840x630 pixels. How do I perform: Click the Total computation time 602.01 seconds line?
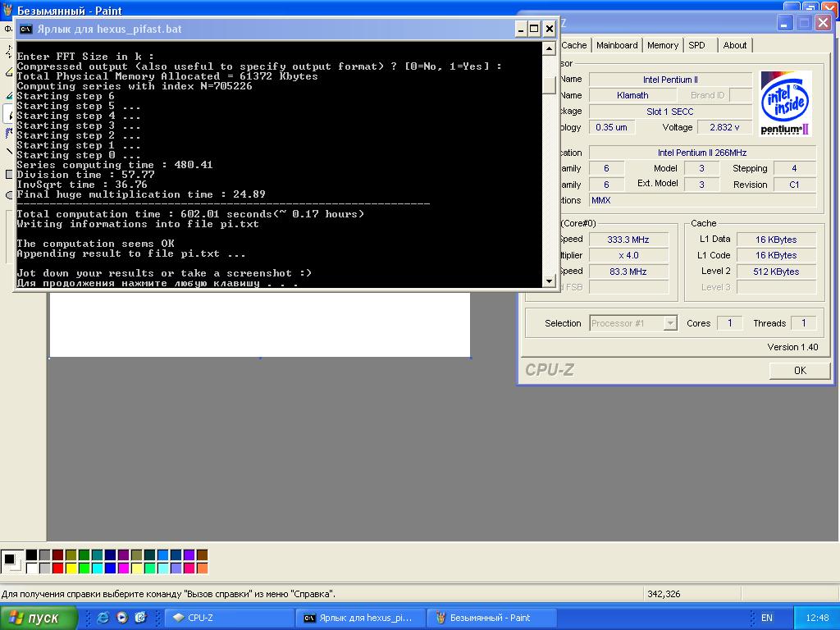190,214
